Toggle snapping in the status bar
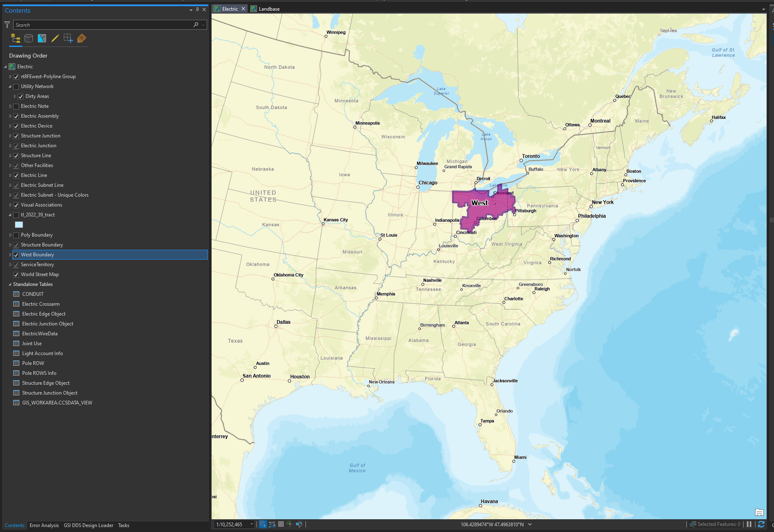This screenshot has height=532, width=774. coord(290,524)
